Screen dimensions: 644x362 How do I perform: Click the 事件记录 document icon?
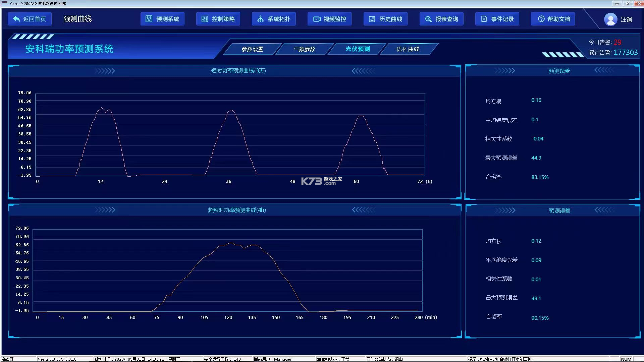click(x=484, y=19)
